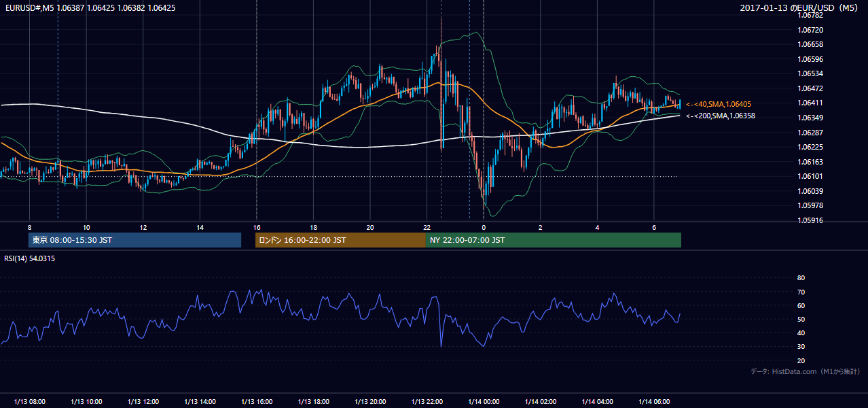Select RSI level 20 on the scale
Image resolution: width=868 pixels, height=408 pixels.
(x=801, y=360)
